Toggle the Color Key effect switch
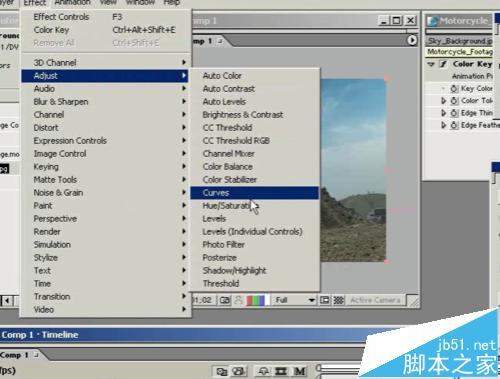Screen dimensions: 500x379 click(443, 64)
